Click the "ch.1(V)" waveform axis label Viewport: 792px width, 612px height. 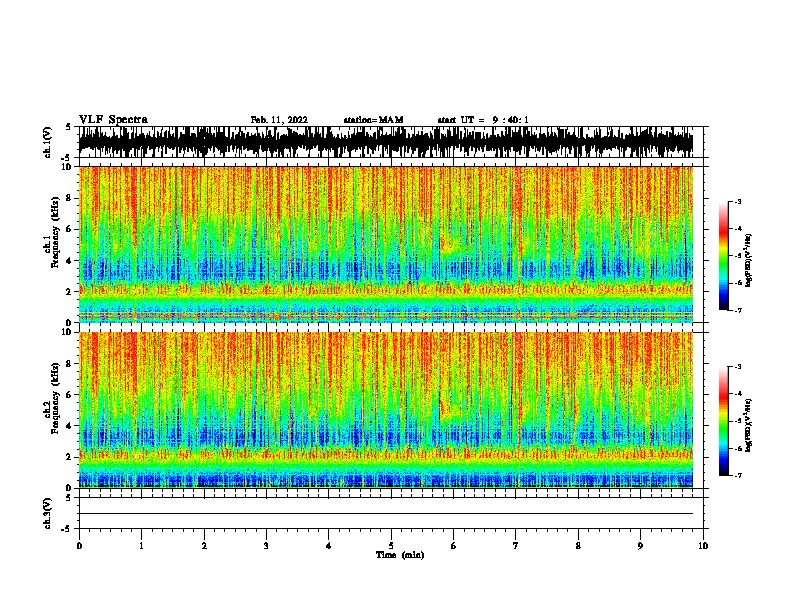click(47, 142)
